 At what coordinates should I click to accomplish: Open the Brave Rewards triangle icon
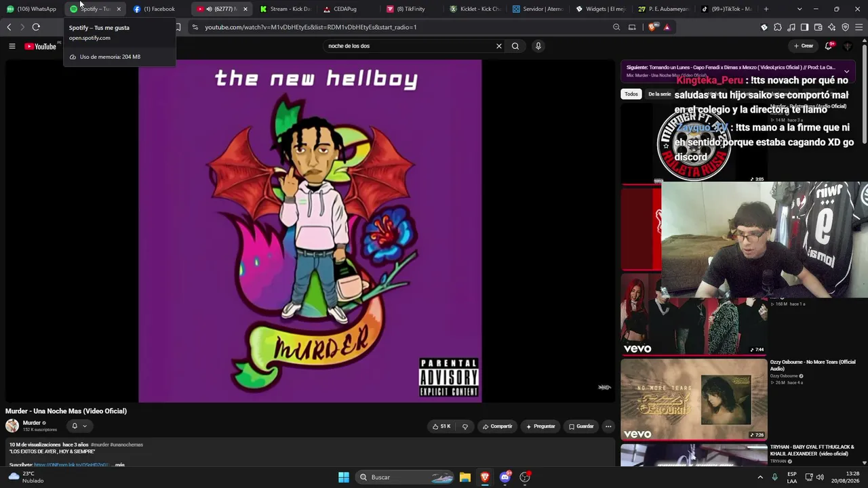tap(667, 27)
